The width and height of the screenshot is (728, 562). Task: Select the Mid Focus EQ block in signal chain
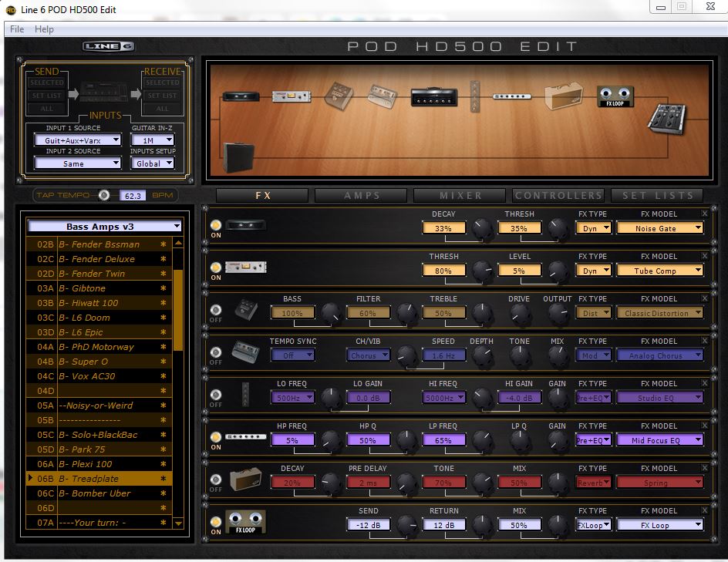(x=511, y=96)
